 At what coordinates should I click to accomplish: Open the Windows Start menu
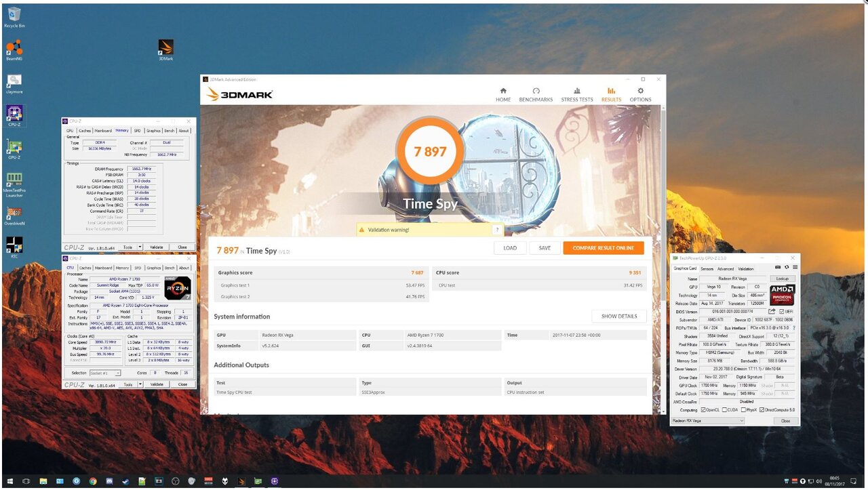[10, 481]
